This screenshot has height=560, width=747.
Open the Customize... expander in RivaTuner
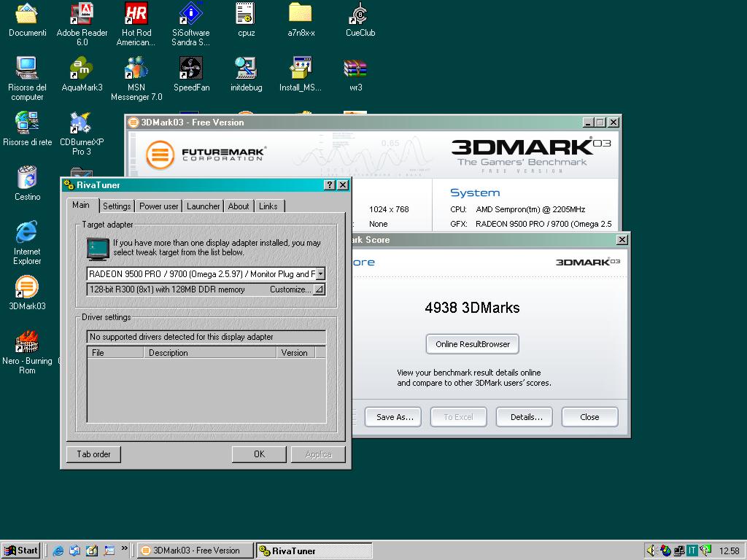coord(320,289)
